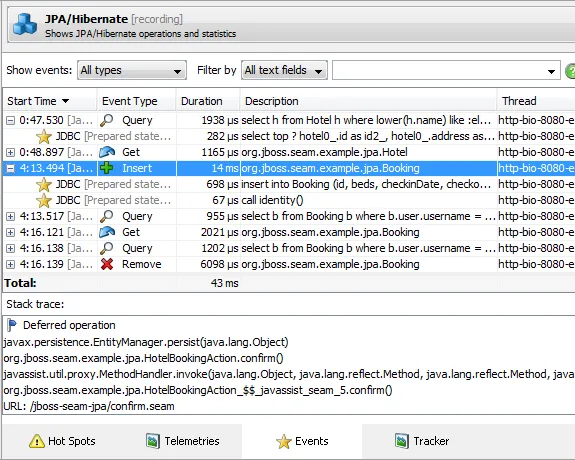
Task: Click stack line 'javassist.util.proxy.MethodHandler.invoke'
Action: tap(289, 374)
